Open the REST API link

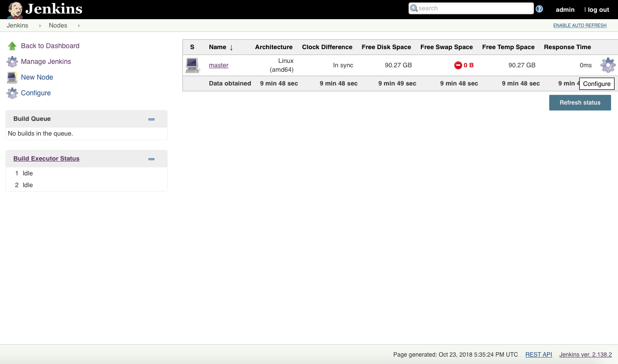[x=539, y=354]
